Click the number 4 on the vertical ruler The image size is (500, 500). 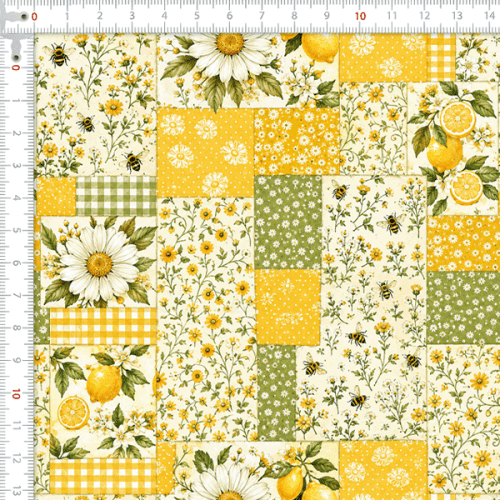click(16, 198)
